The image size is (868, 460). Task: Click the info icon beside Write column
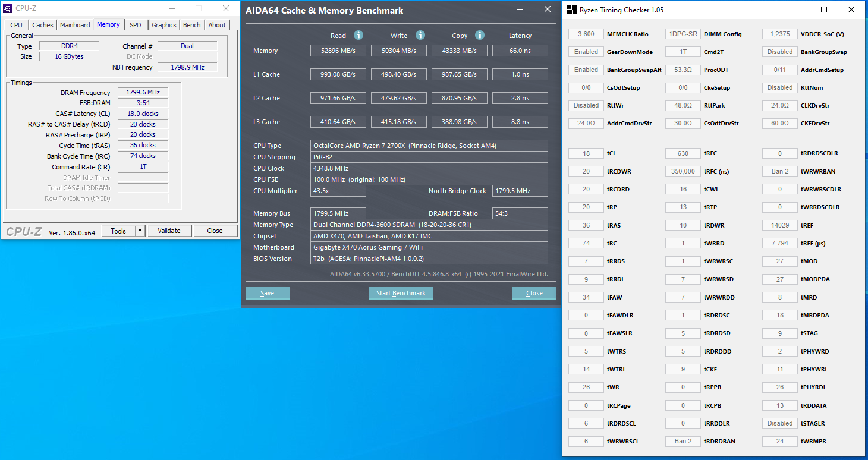(x=420, y=35)
